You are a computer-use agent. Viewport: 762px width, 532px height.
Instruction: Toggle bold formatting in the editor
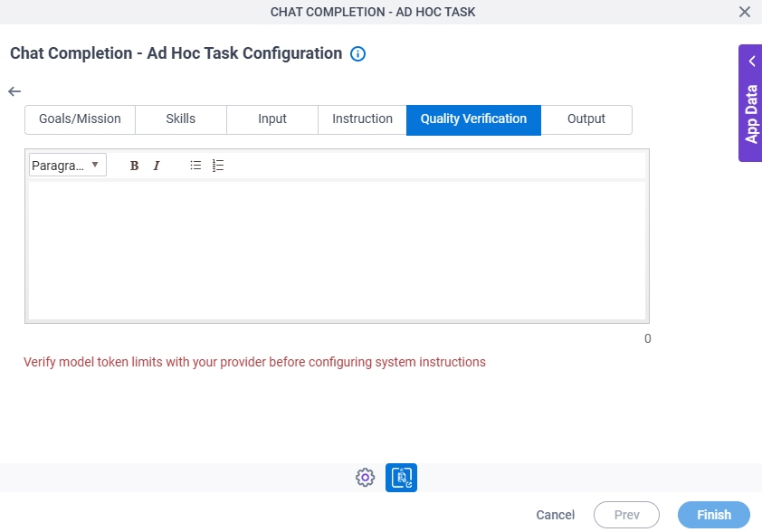pyautogui.click(x=135, y=166)
